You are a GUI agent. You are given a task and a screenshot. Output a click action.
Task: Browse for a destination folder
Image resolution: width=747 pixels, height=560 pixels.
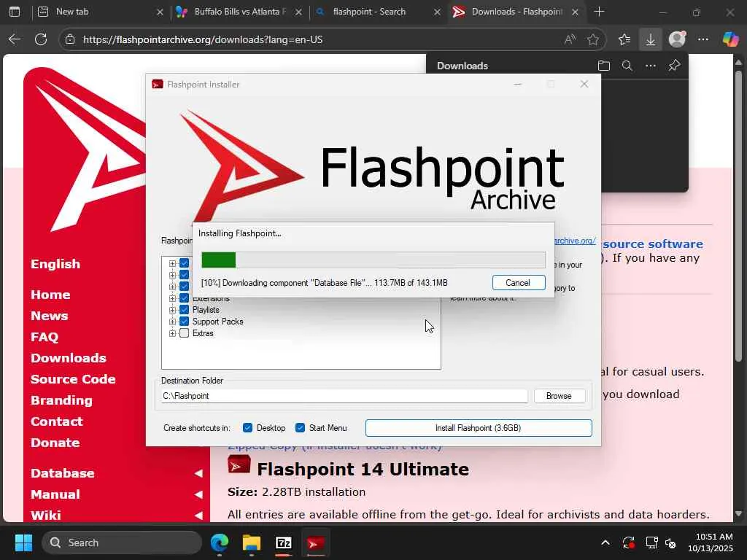[x=560, y=396]
